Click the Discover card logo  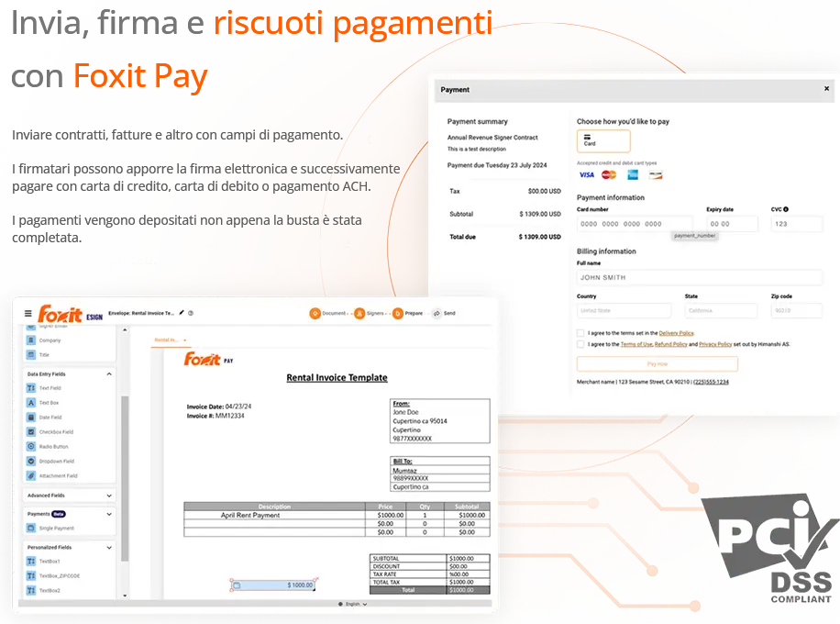(656, 174)
